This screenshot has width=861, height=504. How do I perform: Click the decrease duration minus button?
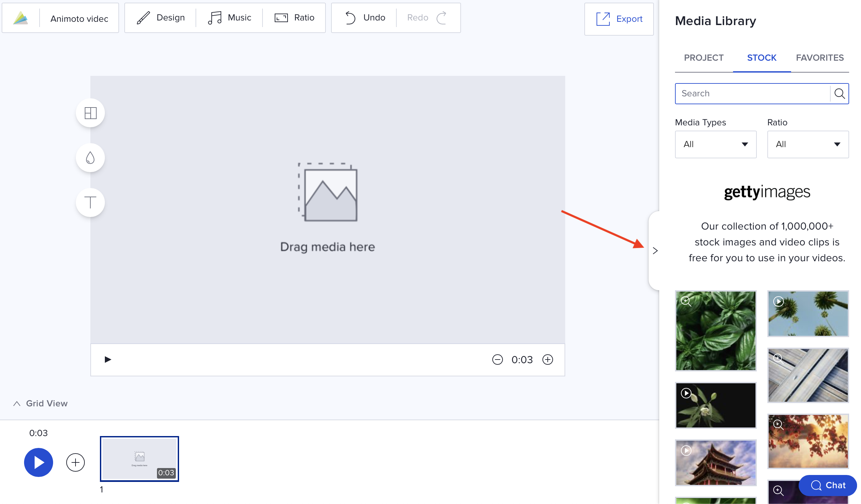tap(498, 360)
